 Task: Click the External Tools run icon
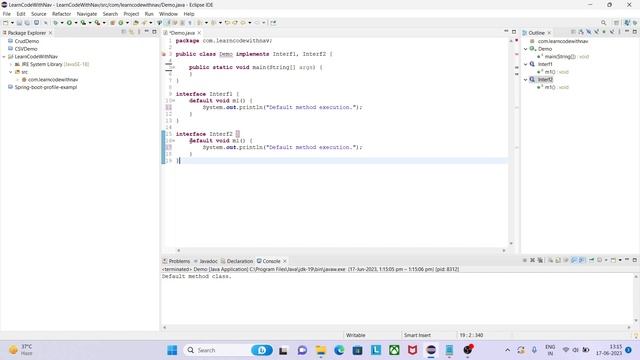point(98,23)
